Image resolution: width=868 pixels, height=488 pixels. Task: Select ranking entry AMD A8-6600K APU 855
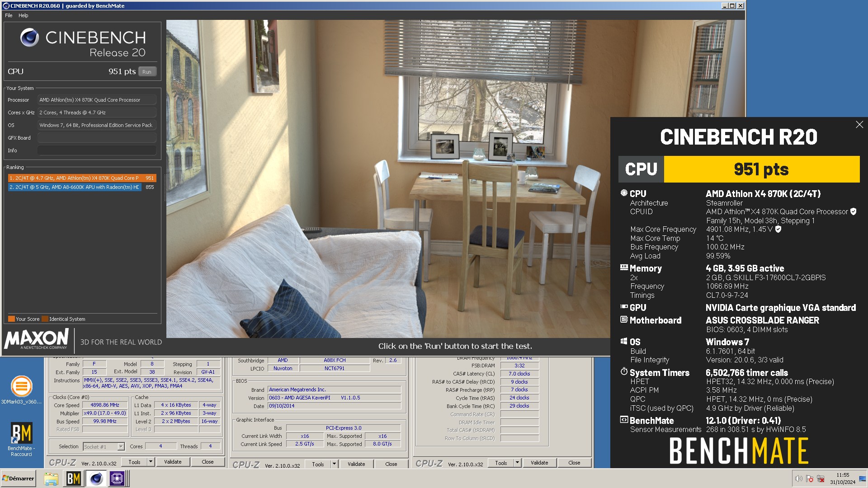click(82, 187)
